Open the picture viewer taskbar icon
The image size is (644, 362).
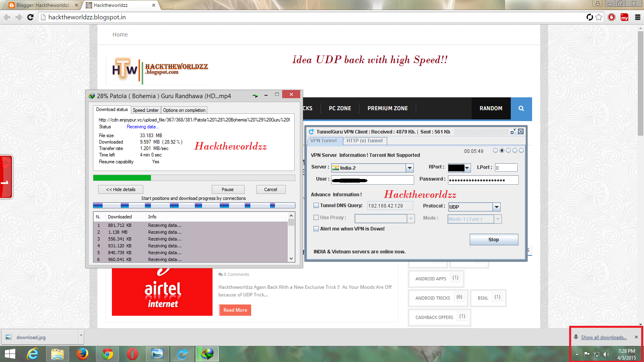[157, 354]
